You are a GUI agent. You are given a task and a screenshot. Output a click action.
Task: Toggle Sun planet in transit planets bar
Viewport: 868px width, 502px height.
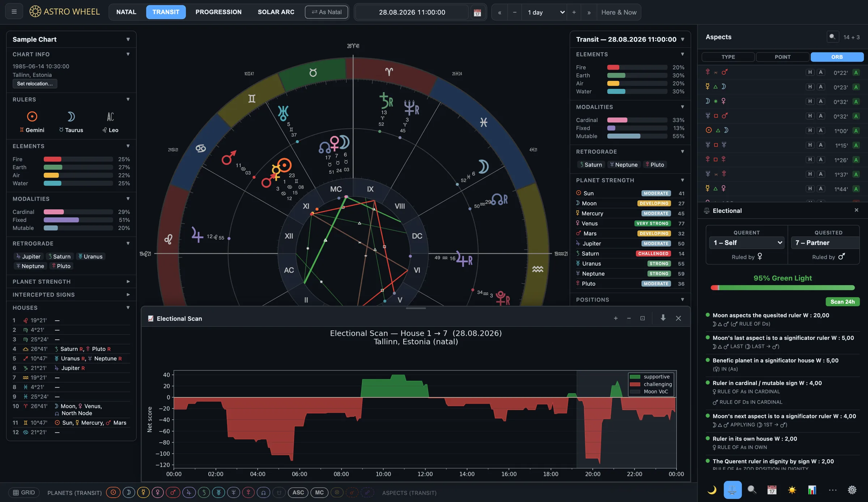113,492
